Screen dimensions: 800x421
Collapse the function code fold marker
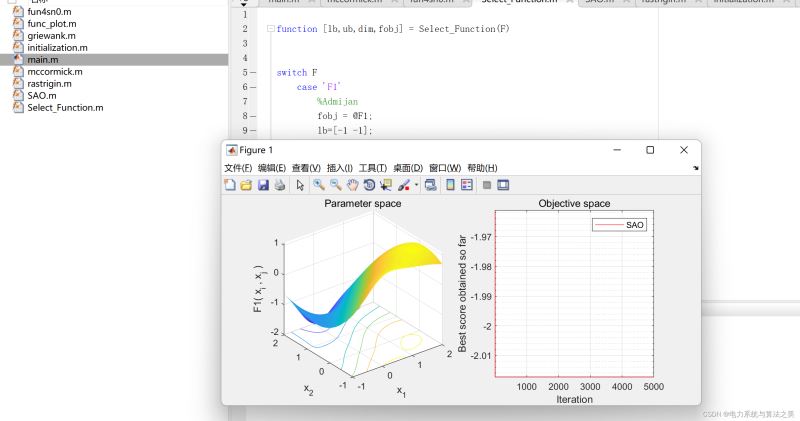click(x=270, y=29)
